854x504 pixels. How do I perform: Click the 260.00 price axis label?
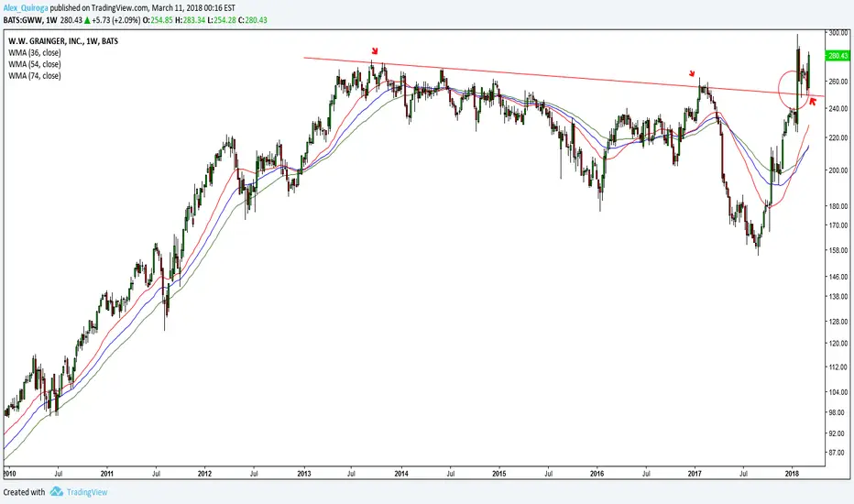click(838, 82)
